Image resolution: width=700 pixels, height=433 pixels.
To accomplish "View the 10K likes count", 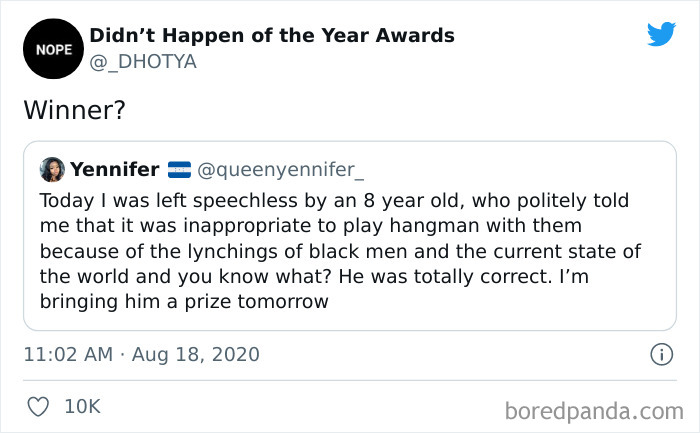I will coord(82,406).
